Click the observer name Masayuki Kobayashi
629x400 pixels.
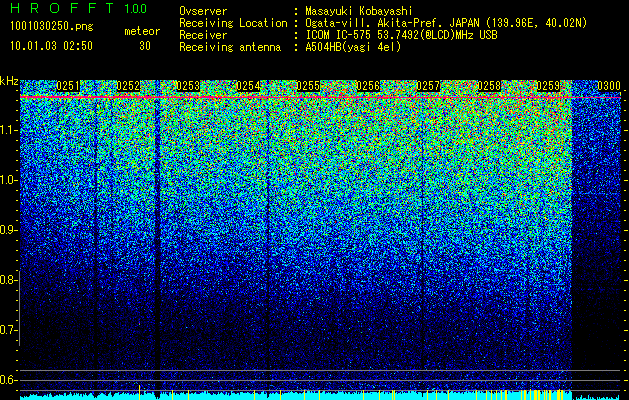point(358,11)
